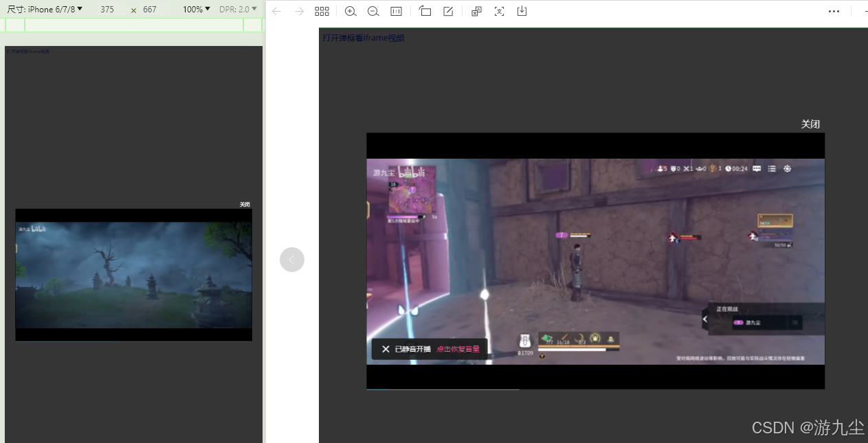The width and height of the screenshot is (868, 443).
Task: Zoom out with magnifier minus icon
Action: (x=373, y=11)
